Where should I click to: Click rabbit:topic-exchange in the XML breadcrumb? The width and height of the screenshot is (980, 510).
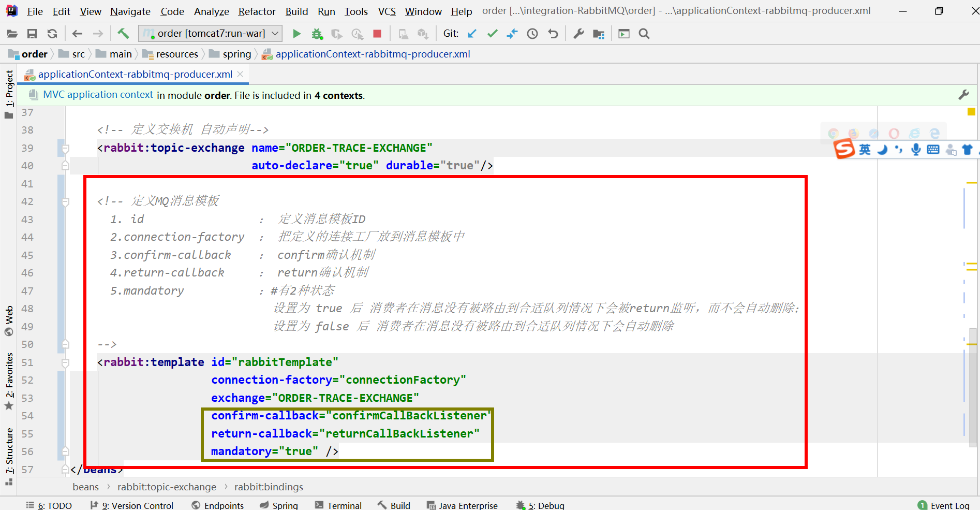[x=167, y=487]
